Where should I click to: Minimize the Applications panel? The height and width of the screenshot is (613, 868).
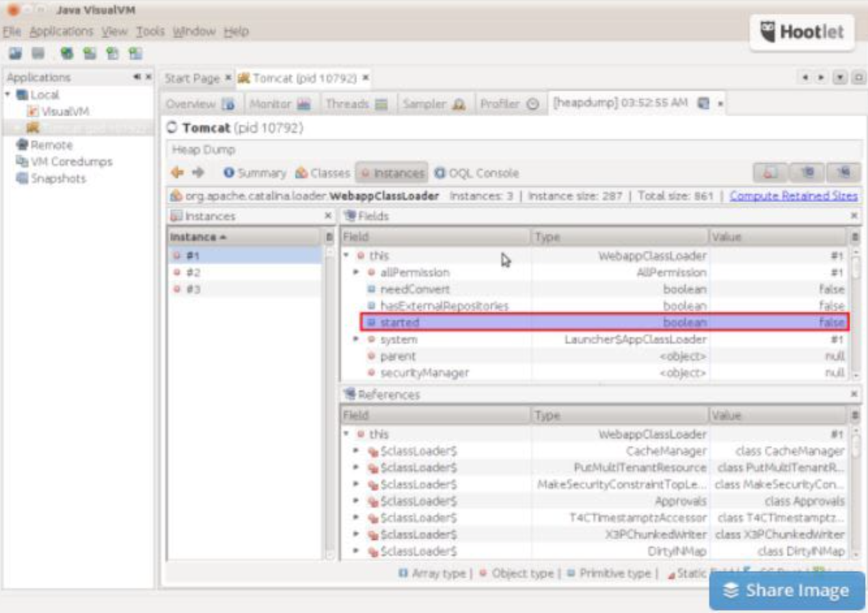[137, 77]
